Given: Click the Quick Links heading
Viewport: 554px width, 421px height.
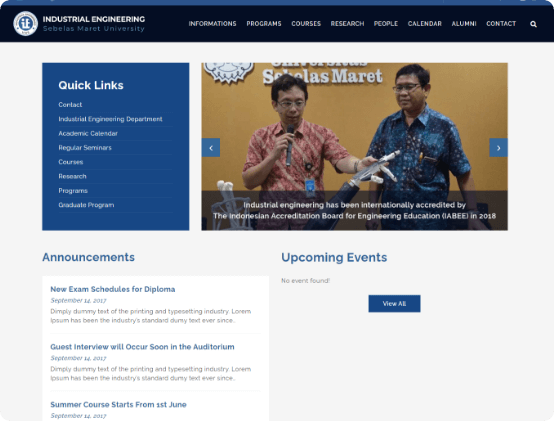Looking at the screenshot, I should click(91, 85).
